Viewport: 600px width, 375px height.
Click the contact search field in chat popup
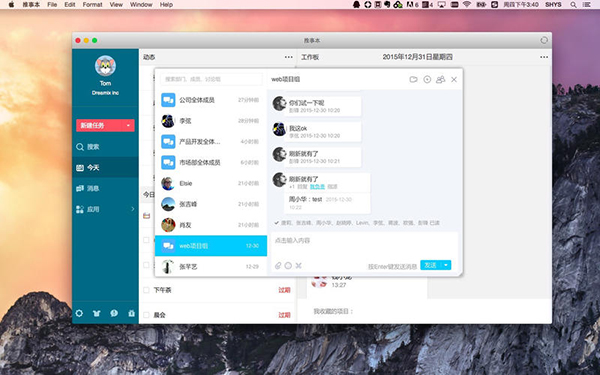tap(211, 79)
